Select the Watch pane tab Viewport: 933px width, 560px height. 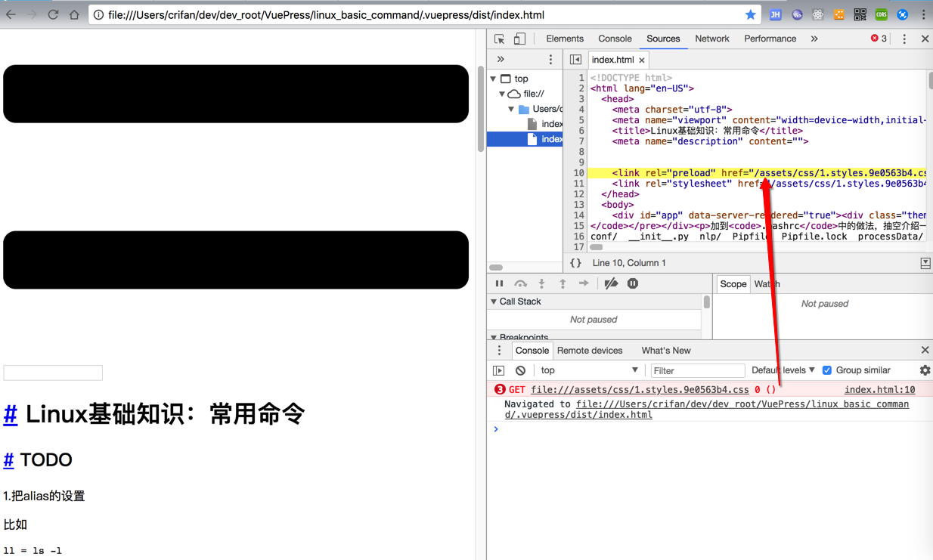coord(767,284)
